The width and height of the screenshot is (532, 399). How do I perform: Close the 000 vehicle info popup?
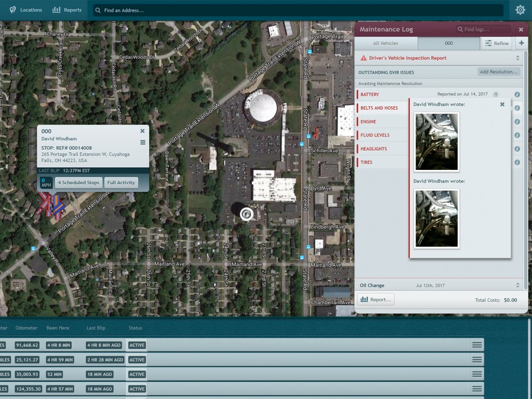coord(143,131)
